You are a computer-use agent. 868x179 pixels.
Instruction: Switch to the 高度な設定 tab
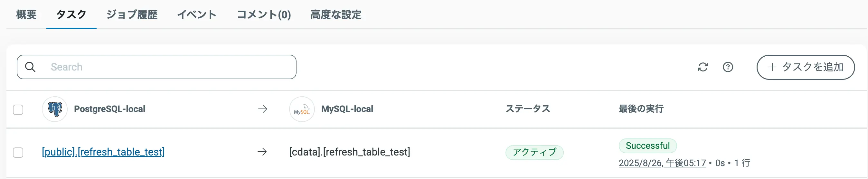click(335, 14)
